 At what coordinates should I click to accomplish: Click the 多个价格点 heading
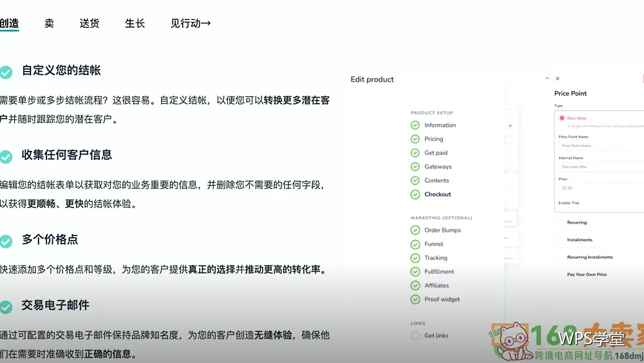(x=50, y=240)
